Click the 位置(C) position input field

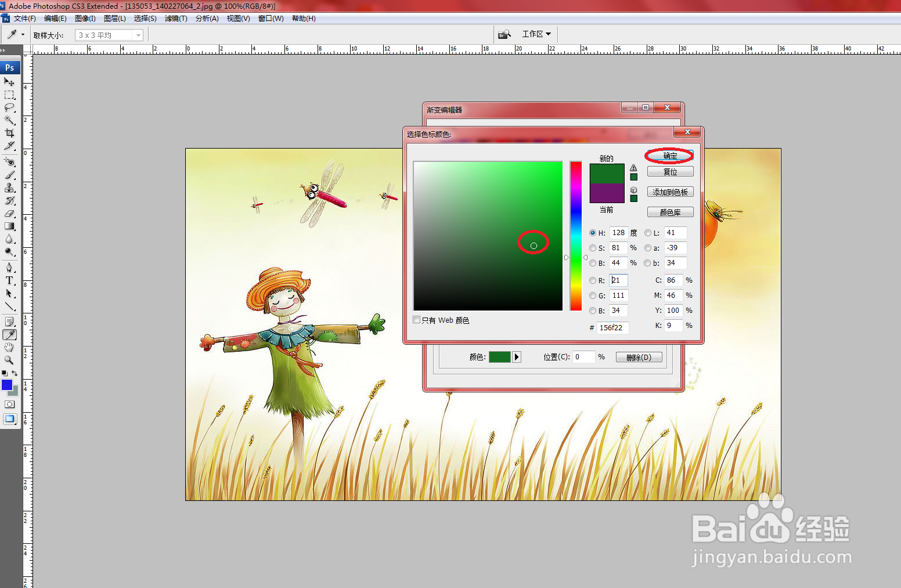click(x=583, y=357)
